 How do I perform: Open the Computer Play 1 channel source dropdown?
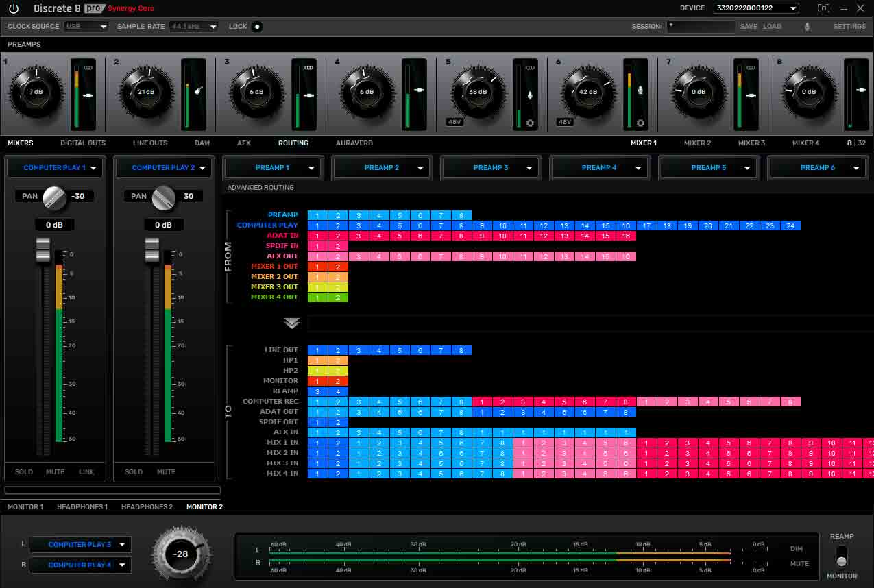pyautogui.click(x=56, y=168)
